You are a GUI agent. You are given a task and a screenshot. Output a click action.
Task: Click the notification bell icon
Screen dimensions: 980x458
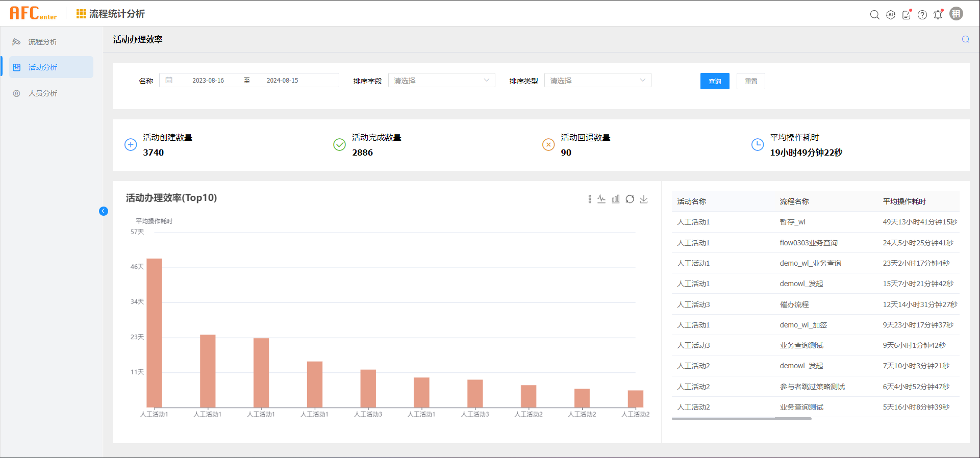938,15
